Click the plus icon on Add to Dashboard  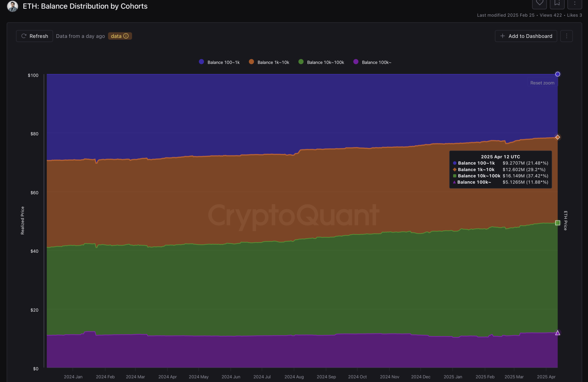point(503,36)
